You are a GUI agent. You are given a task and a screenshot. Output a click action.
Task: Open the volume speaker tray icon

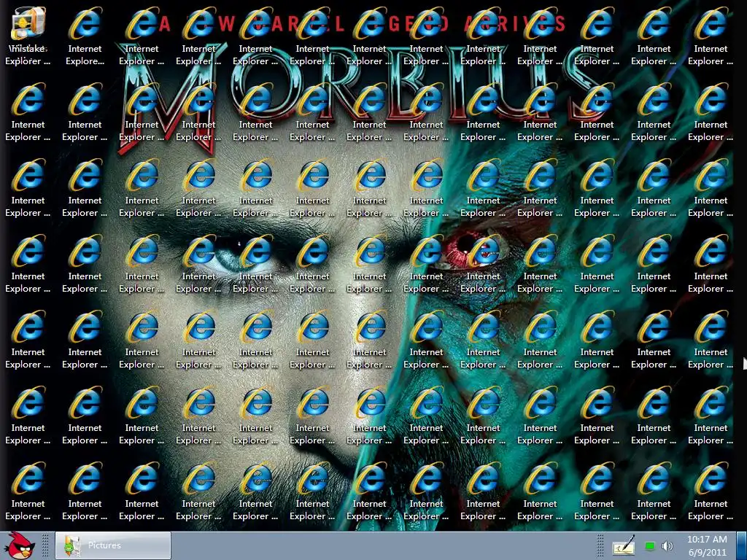point(667,545)
